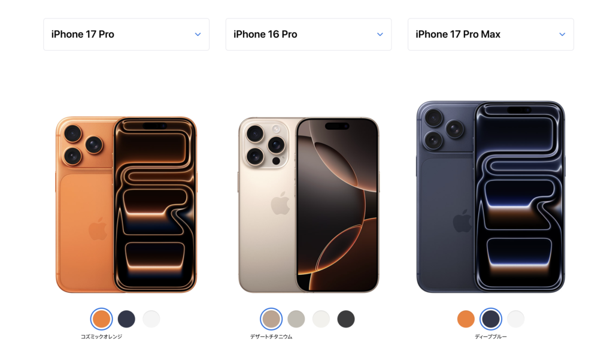The image size is (613, 364).
Task: Select Desert Titanium swatch for iPhone 16 Pro
Action: coord(271,319)
